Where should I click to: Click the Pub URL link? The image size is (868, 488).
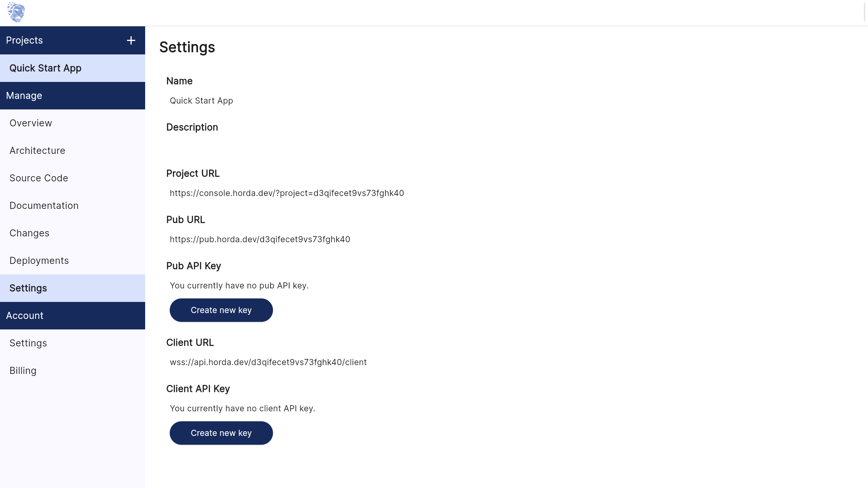click(260, 239)
